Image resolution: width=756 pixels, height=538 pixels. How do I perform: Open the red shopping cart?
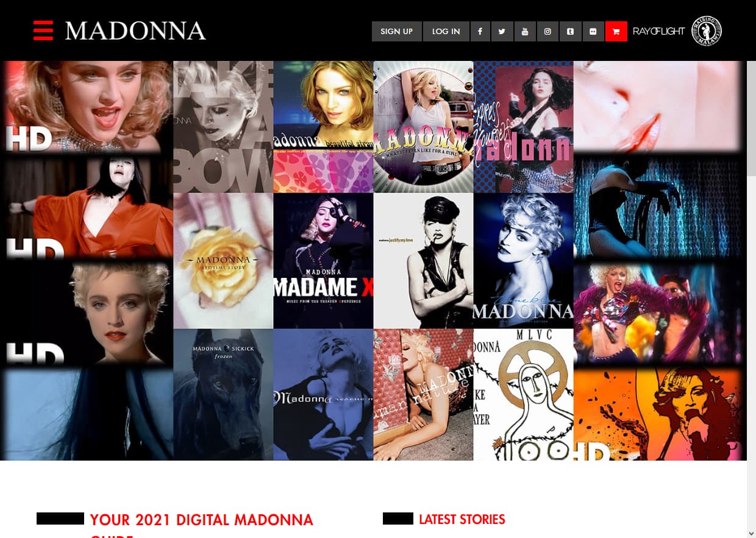pyautogui.click(x=616, y=32)
